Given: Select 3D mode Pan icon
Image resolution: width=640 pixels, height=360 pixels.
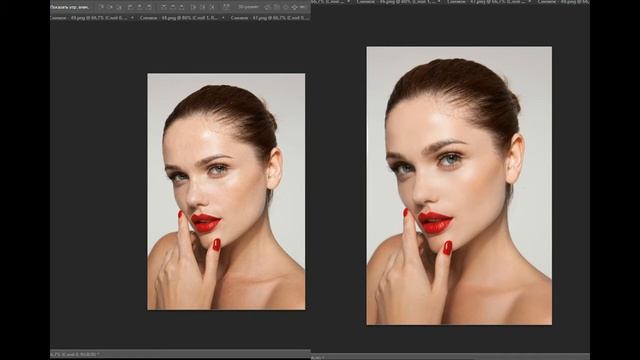Looking at the screenshot, I should 285,7.
